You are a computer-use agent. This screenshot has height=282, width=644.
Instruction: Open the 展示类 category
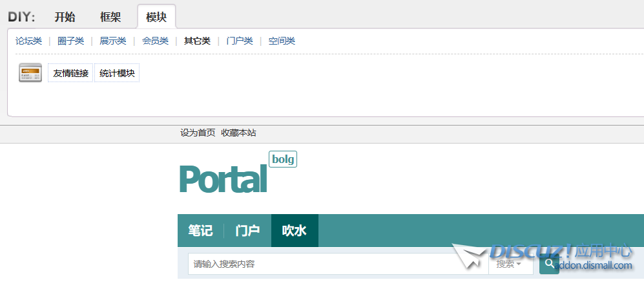click(x=113, y=41)
